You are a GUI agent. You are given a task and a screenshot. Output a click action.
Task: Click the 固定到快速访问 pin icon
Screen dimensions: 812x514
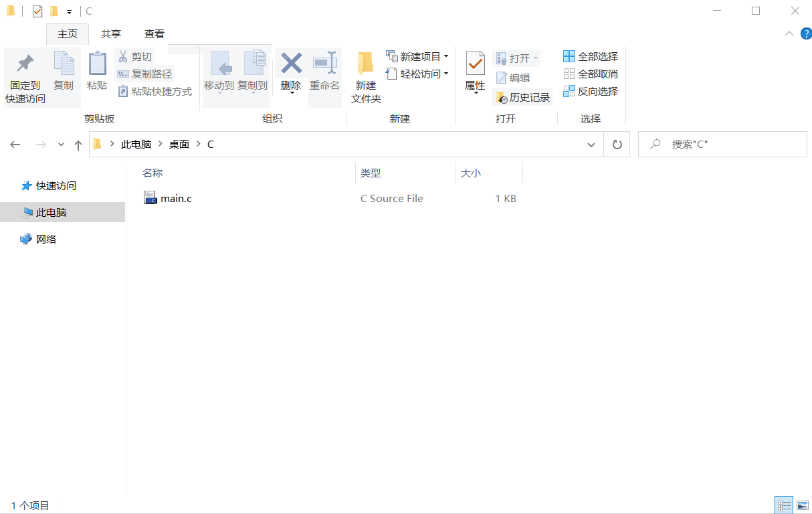pos(25,64)
